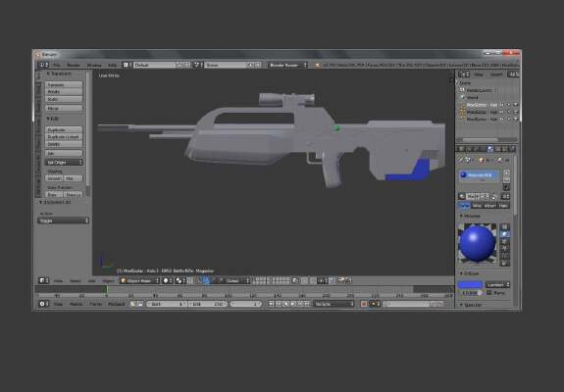Open the Help menu
Viewport: 564px width, 392px height.
(113, 65)
